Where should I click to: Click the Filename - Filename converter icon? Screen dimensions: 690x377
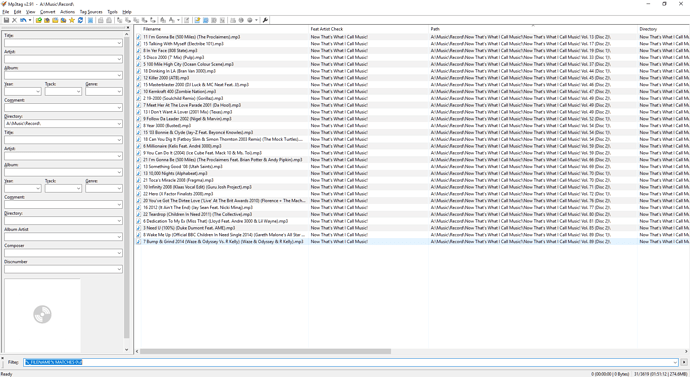tap(136, 20)
